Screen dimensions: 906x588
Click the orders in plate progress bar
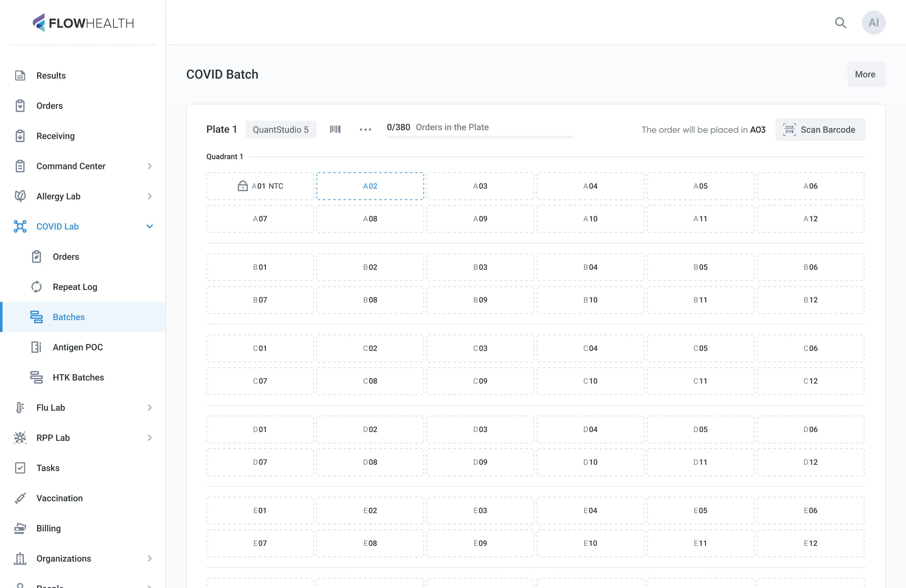[x=480, y=137]
